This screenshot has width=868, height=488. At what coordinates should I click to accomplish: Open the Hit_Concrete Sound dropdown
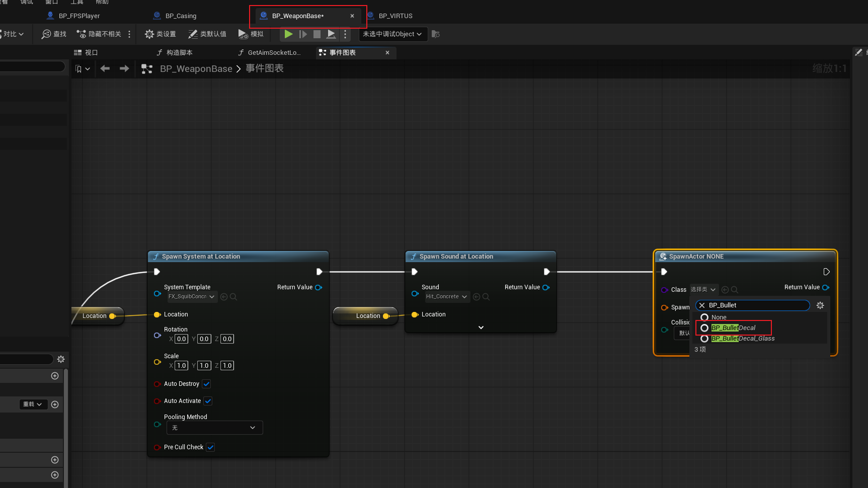click(x=447, y=297)
